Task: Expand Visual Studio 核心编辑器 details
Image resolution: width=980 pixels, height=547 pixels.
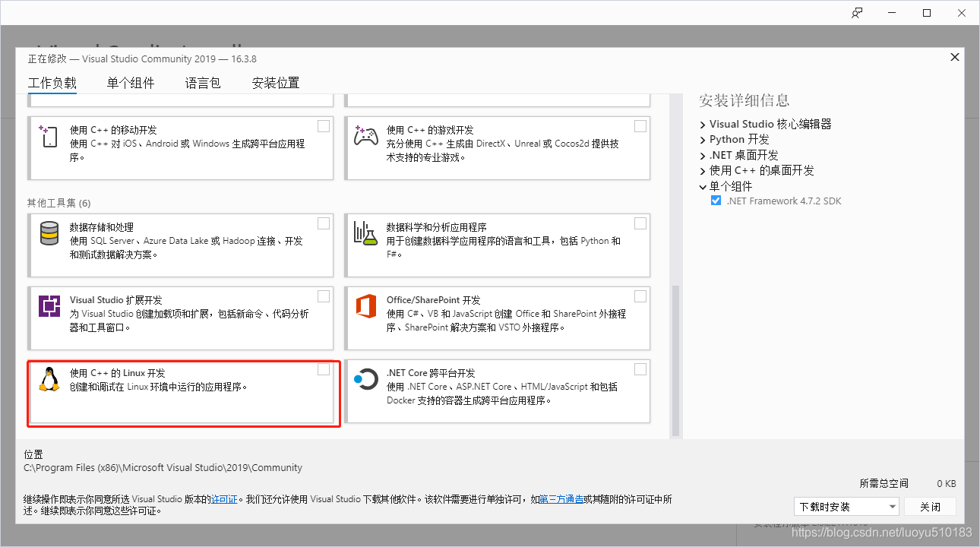Action: 703,124
